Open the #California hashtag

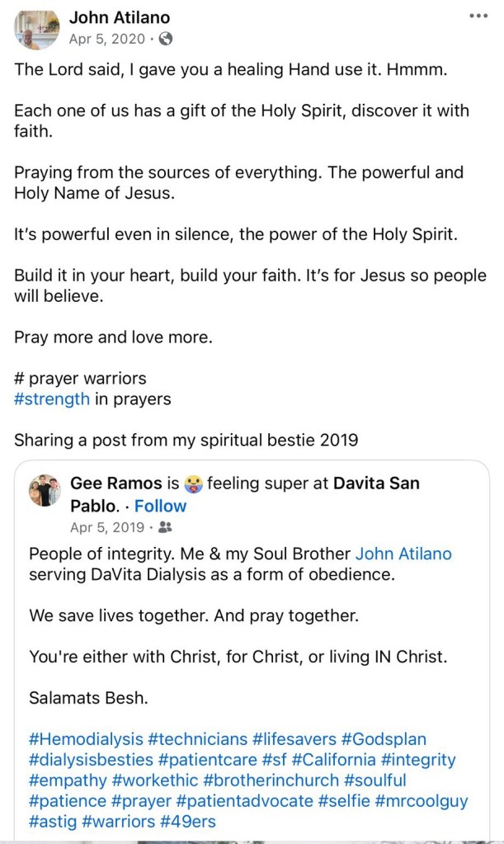tap(338, 759)
